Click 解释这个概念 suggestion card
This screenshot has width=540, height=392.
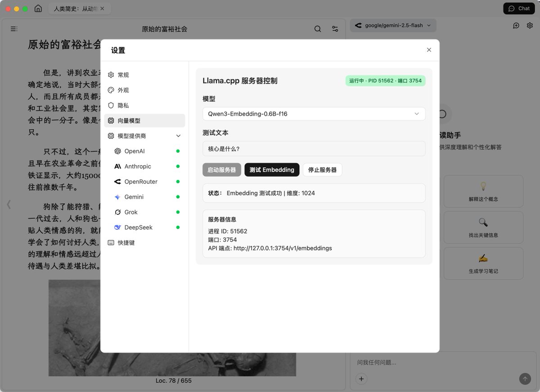click(483, 192)
